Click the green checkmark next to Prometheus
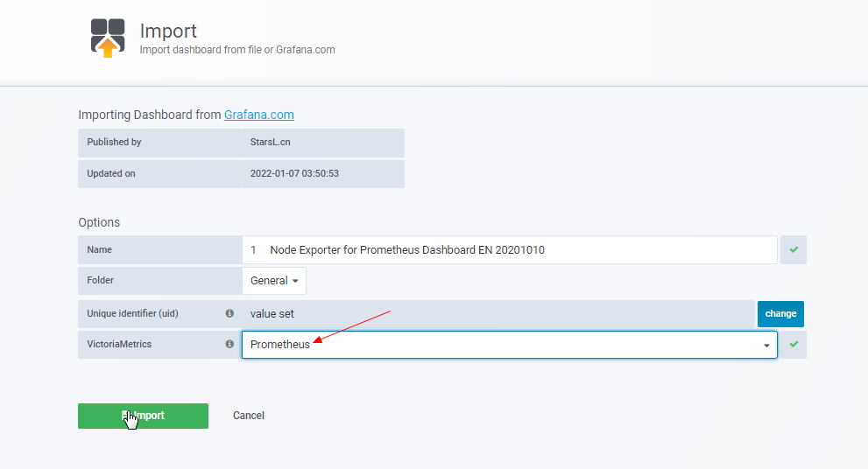This screenshot has width=868, height=469. 794,345
